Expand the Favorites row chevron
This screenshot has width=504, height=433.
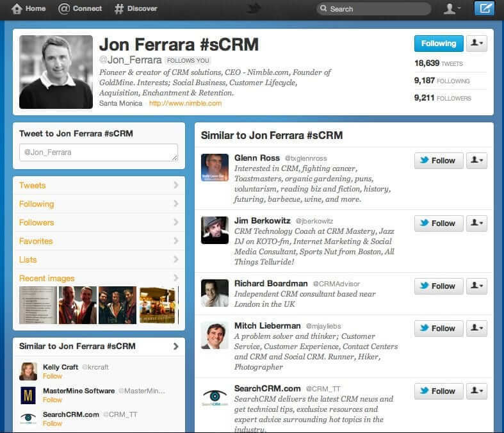pyautogui.click(x=176, y=241)
